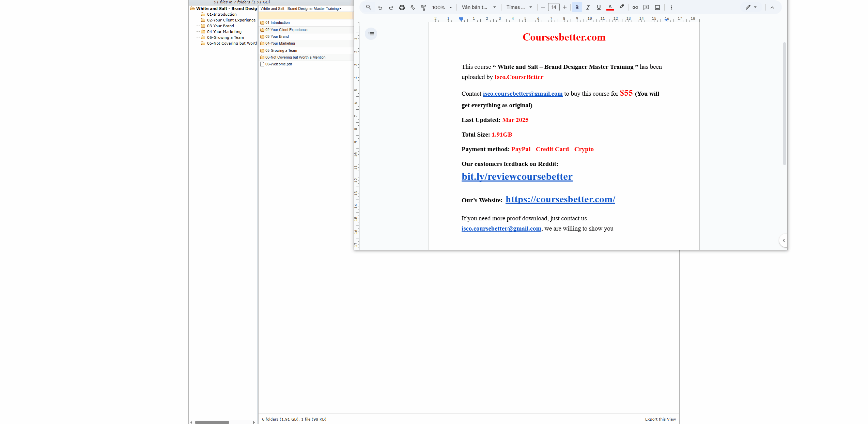The width and height of the screenshot is (868, 424).
Task: Click 91 files in 7 folders summary
Action: [x=242, y=2]
